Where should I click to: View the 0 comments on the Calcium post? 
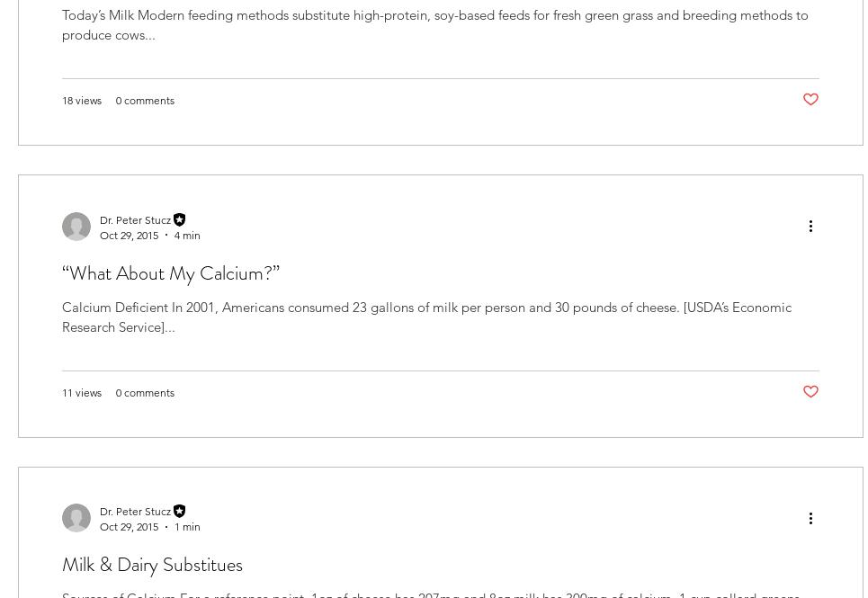tap(145, 392)
